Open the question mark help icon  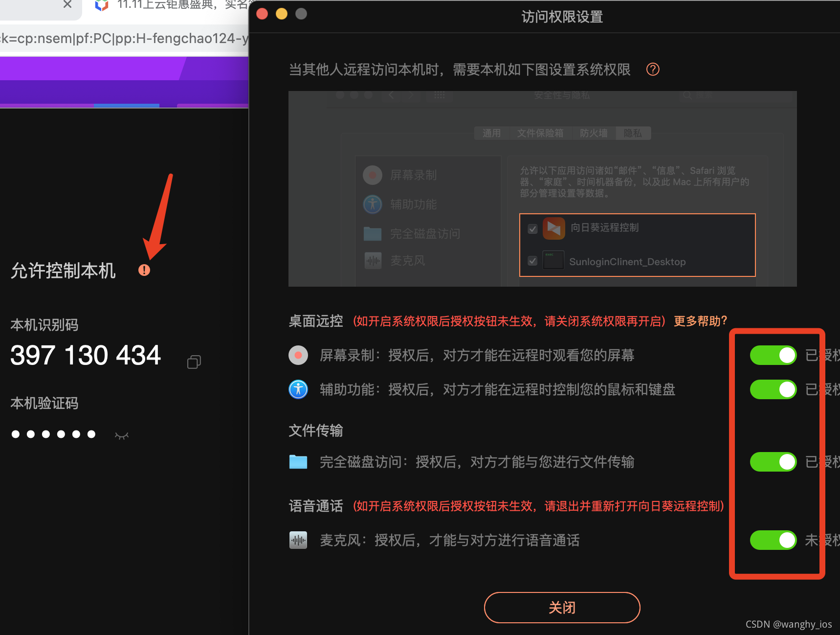pos(653,69)
